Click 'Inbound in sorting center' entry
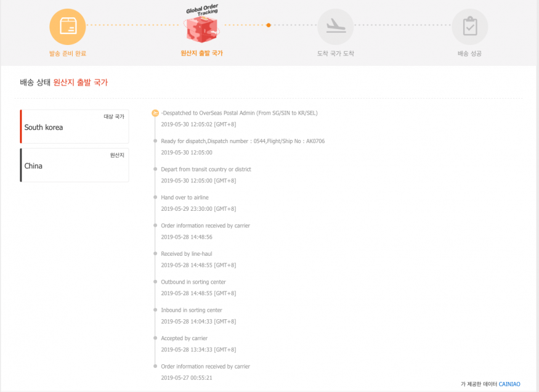Screen dimensions: 539x392 [192, 310]
